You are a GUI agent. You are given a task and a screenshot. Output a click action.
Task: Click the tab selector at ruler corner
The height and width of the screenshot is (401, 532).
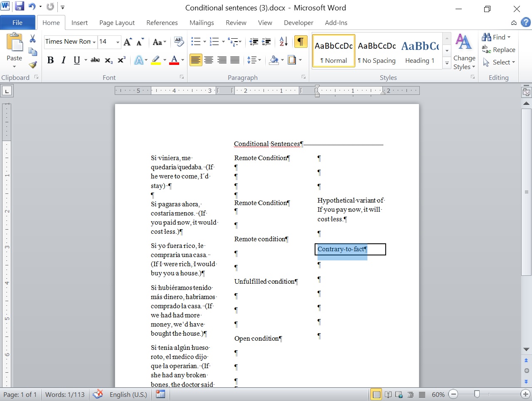pos(7,91)
